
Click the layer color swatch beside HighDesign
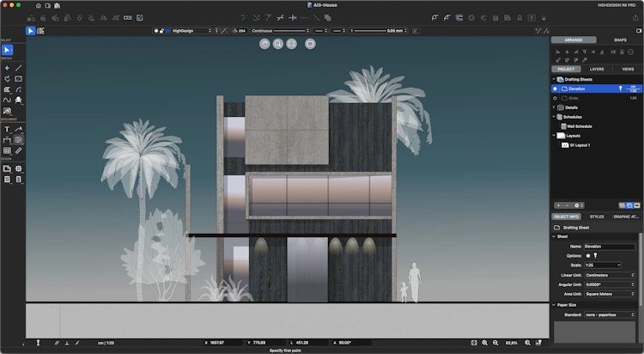point(167,30)
